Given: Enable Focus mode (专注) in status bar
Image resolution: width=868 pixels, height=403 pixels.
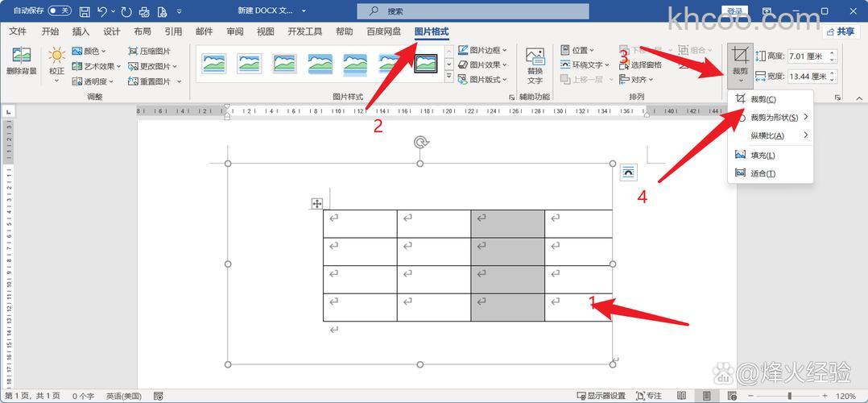Looking at the screenshot, I should (x=649, y=396).
